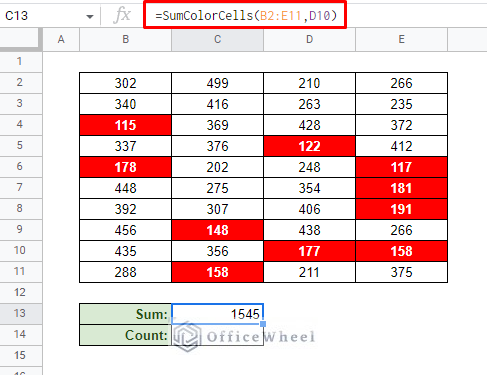Select row 9 header
Screen dimensions: 487x375
pyautogui.click(x=21, y=230)
